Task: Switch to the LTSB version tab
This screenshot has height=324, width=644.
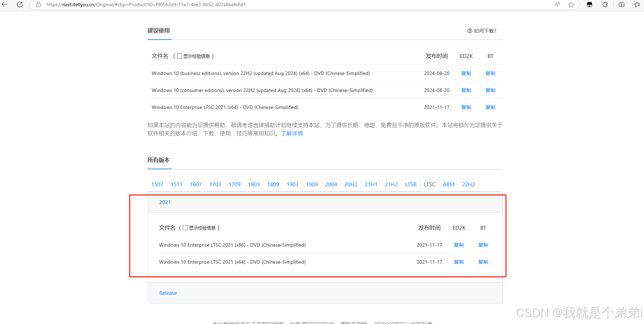Action: pos(411,184)
